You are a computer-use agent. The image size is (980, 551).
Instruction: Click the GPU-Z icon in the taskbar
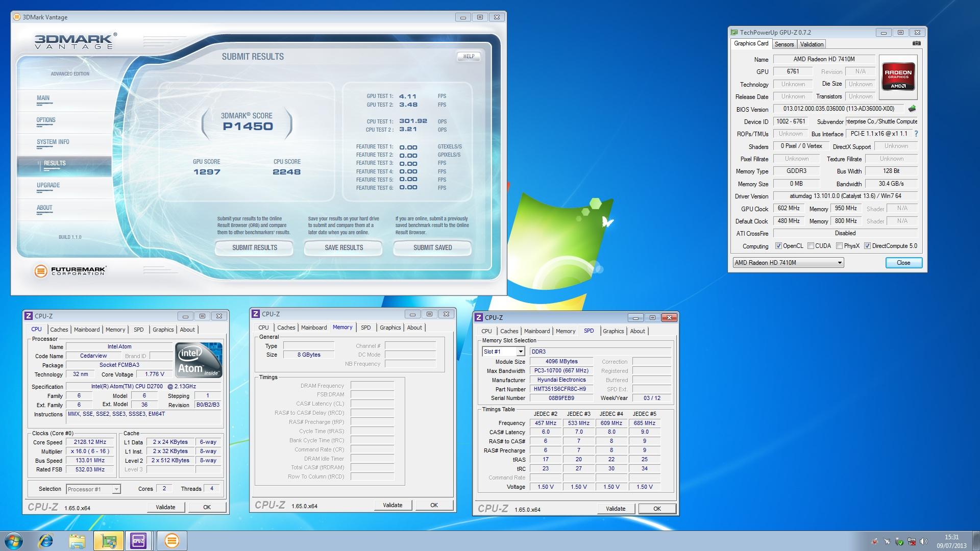[108, 541]
